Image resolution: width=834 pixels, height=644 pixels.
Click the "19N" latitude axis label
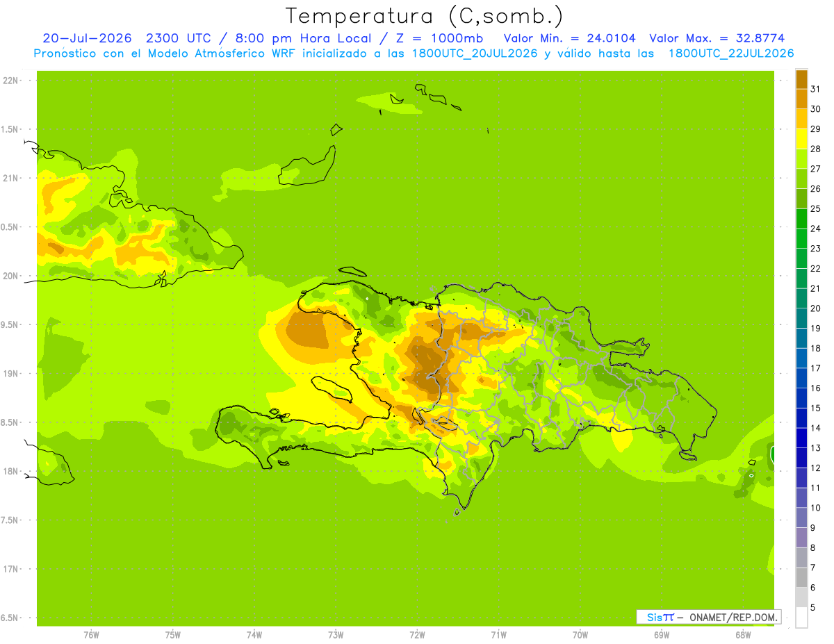point(10,374)
